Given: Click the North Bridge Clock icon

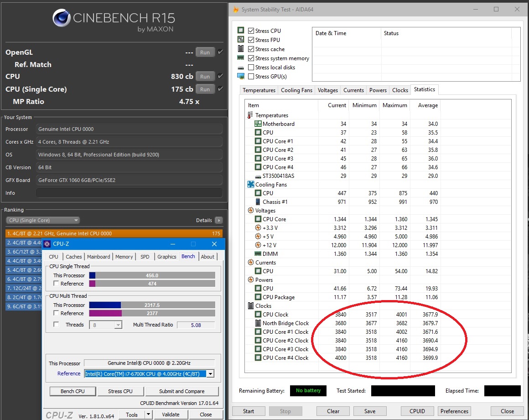Looking at the screenshot, I should [258, 323].
